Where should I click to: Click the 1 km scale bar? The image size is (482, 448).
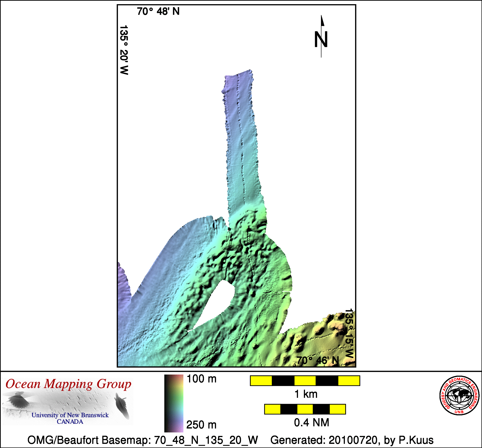(x=305, y=381)
